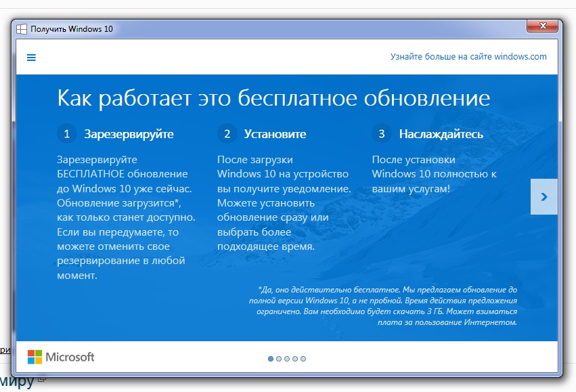Viewport: 576px width, 392px height.
Task: Close the «Получить Windows 10» window
Action: click(x=543, y=26)
